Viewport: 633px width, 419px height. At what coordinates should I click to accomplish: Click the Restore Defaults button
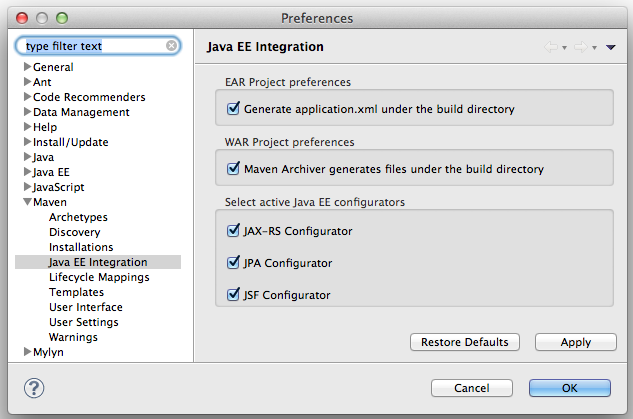[x=465, y=342]
